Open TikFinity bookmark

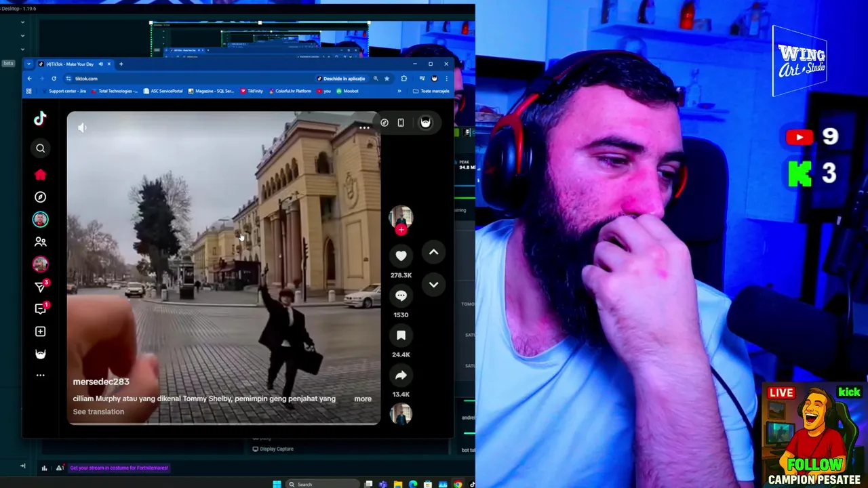click(x=251, y=91)
